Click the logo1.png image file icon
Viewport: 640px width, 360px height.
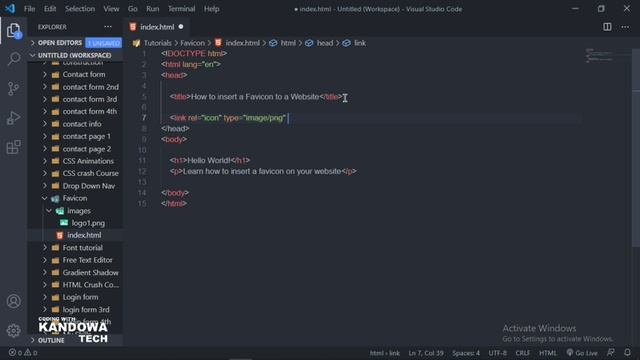(64, 223)
